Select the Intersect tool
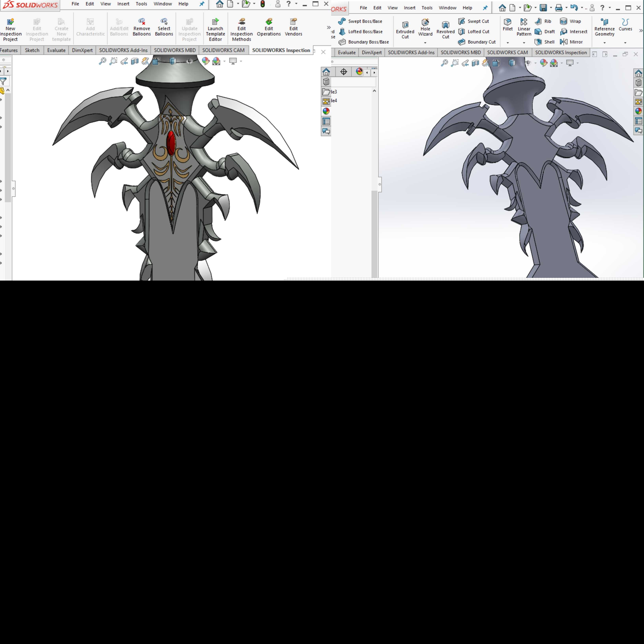Screen dimensions: 644x644 click(x=574, y=32)
